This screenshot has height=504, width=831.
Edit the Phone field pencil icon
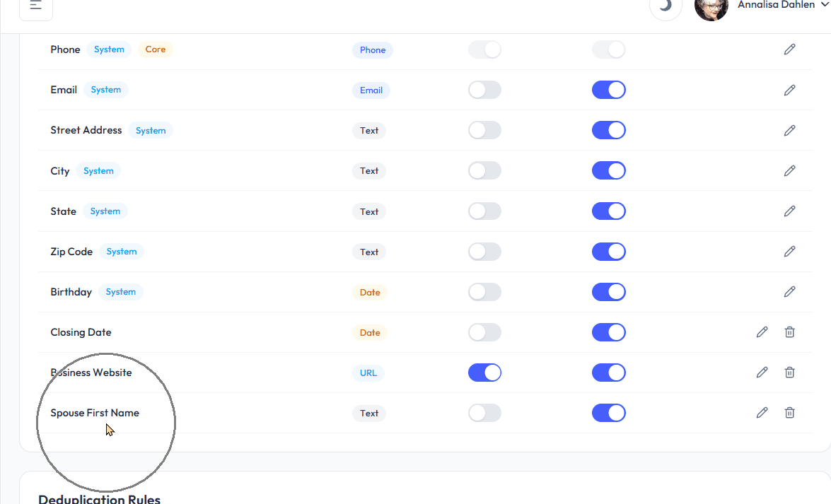pos(789,49)
